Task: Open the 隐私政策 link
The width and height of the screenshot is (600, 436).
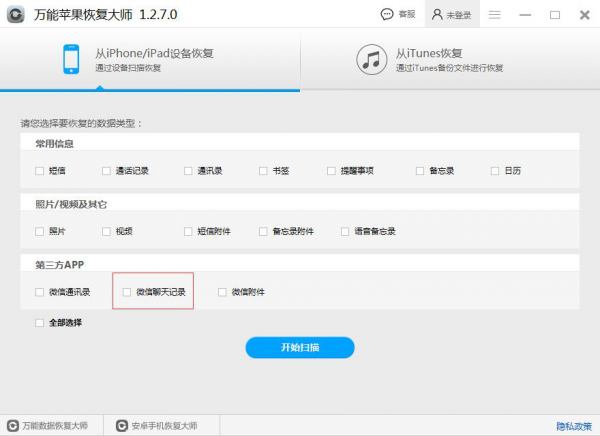Action: point(574,426)
